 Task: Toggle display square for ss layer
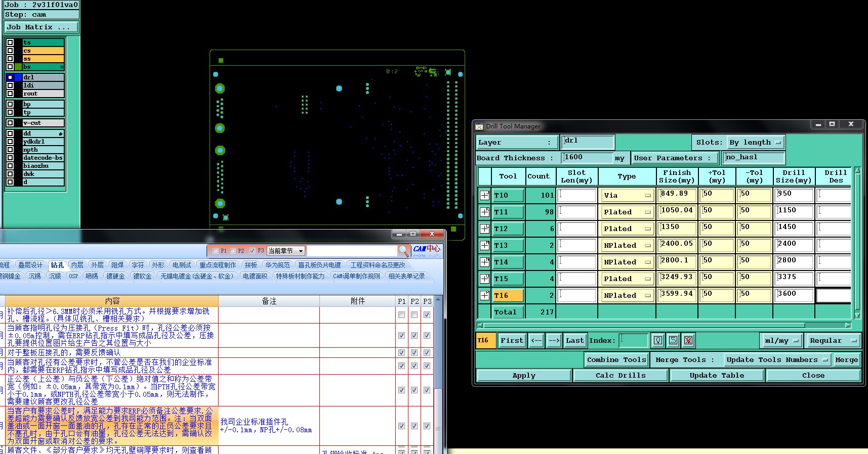pos(10,59)
